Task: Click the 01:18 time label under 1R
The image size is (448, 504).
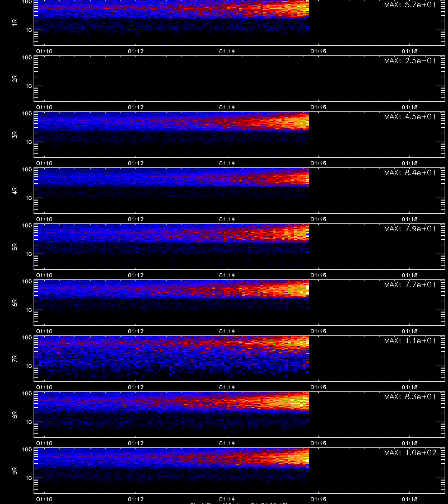Action: click(x=410, y=52)
